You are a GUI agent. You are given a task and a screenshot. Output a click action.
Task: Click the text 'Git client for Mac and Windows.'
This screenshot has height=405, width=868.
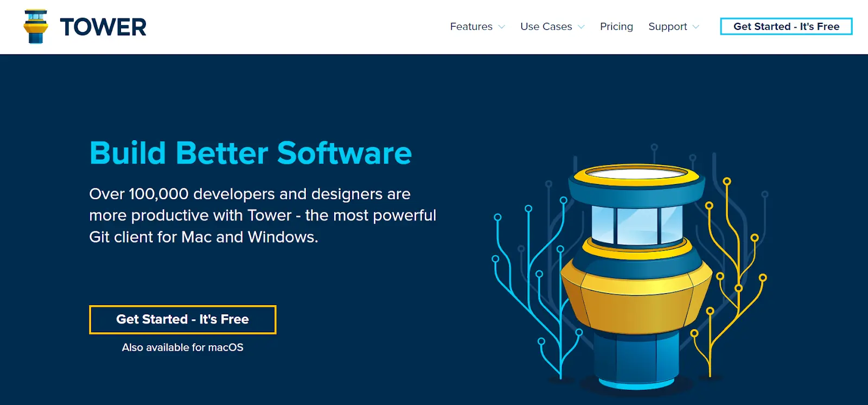point(203,237)
